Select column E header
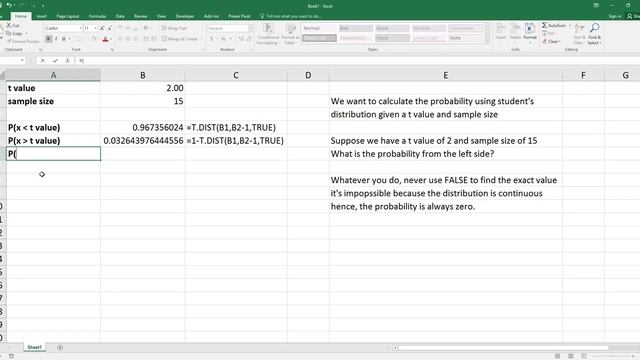 point(445,75)
